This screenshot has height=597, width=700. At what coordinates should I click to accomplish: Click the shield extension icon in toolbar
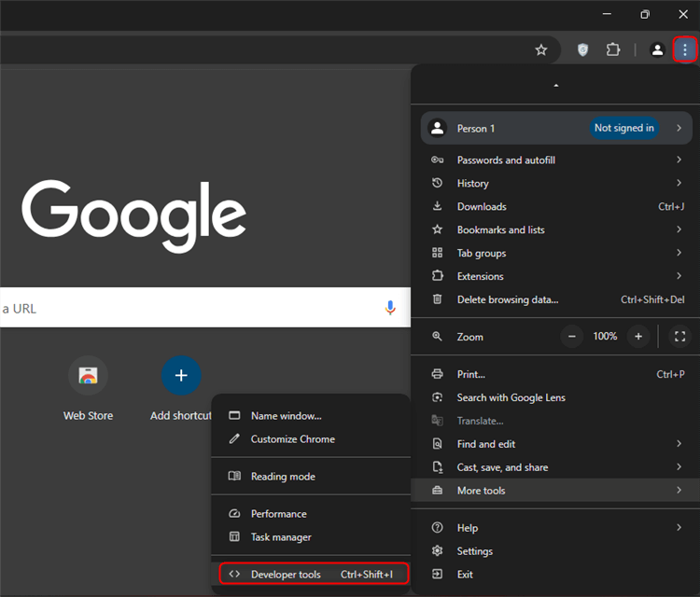(583, 49)
